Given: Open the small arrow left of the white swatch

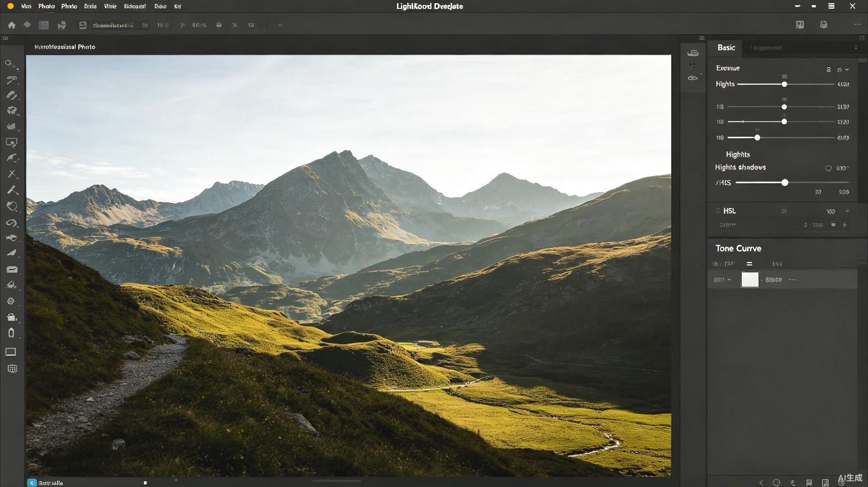Looking at the screenshot, I should (729, 280).
